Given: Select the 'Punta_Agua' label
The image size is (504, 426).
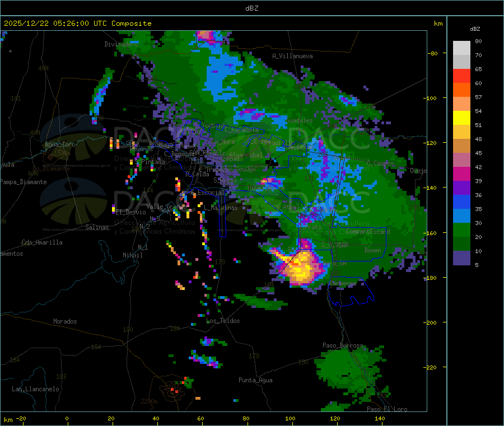Looking at the screenshot, I should point(255,380).
